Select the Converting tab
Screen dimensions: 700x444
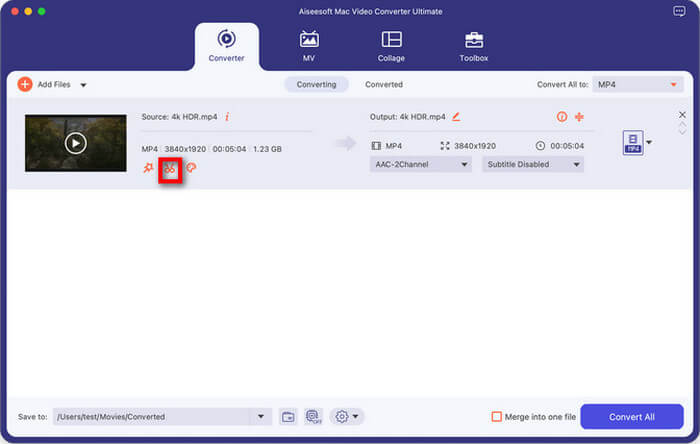tap(317, 84)
